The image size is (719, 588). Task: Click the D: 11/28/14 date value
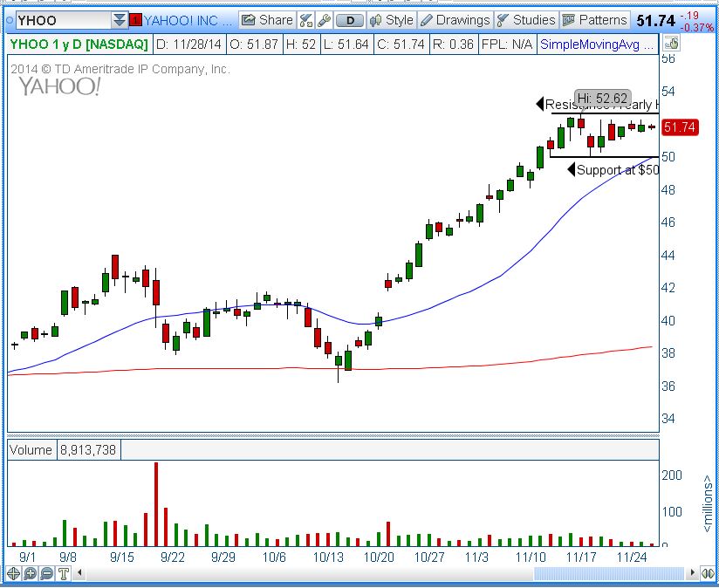click(189, 44)
